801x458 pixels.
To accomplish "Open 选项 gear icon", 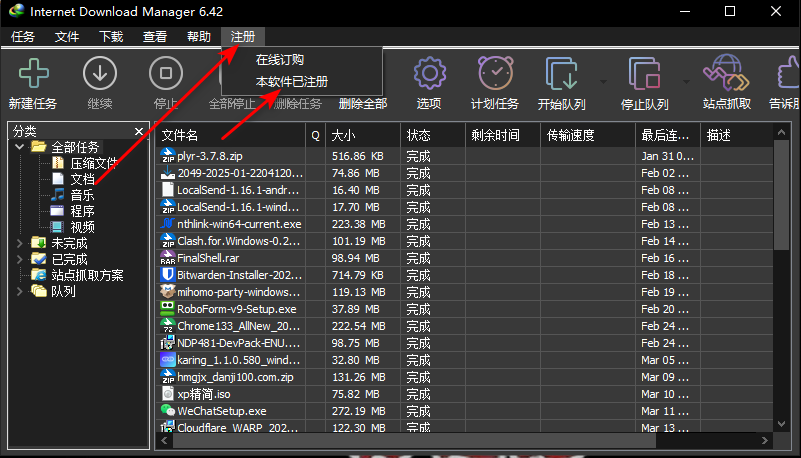I will pos(429,74).
